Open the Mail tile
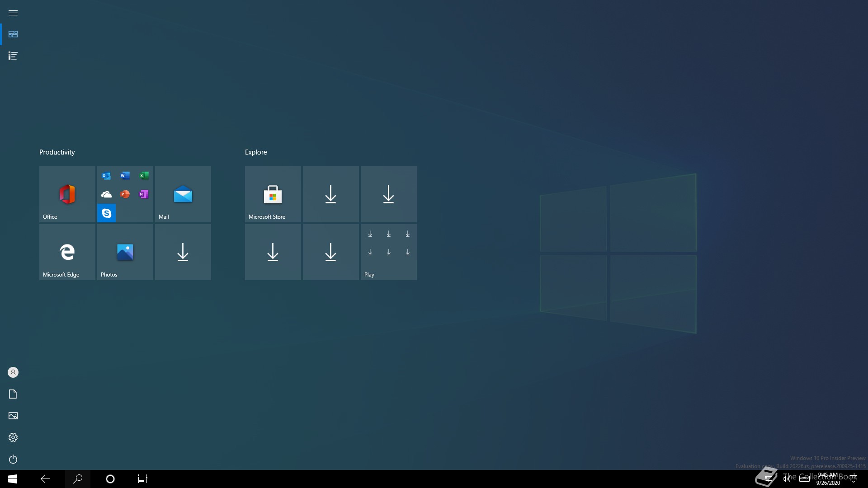The height and width of the screenshot is (488, 868). click(183, 194)
